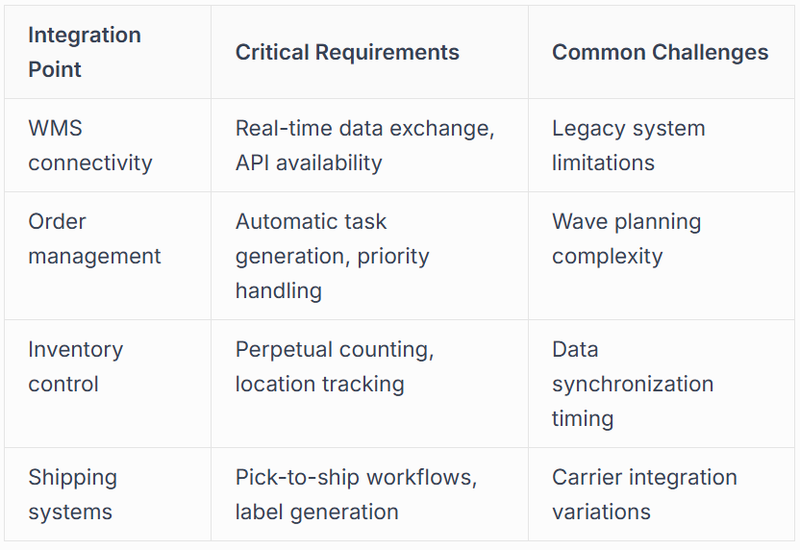Select the Order management cell
Viewport: 800px width, 550px height.
point(108,256)
